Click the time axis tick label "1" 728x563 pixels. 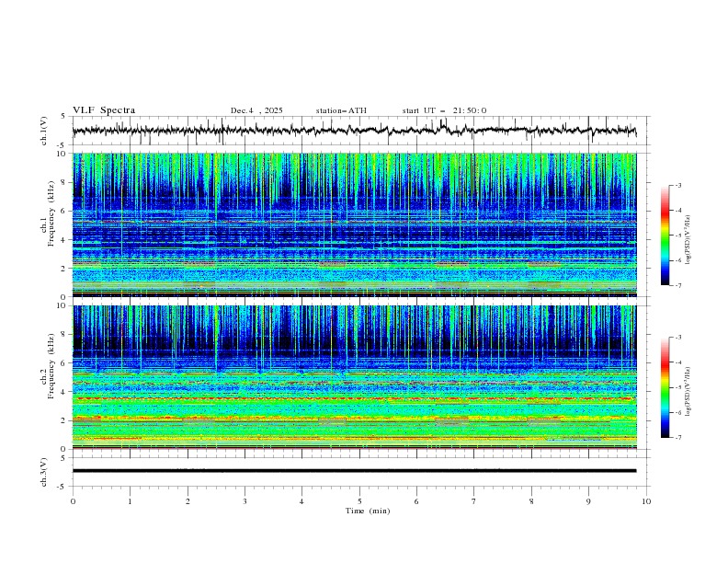click(x=130, y=501)
